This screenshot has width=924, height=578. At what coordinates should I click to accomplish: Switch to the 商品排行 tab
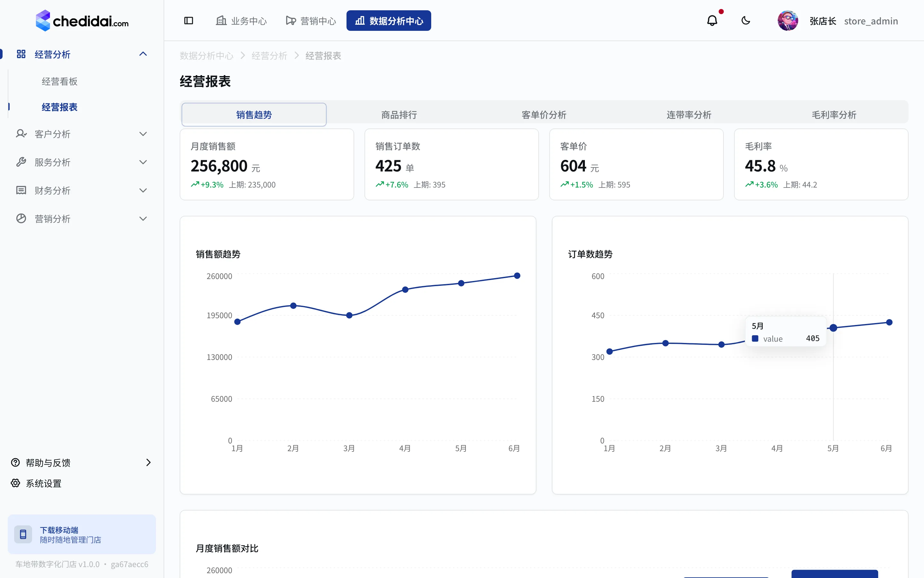point(399,115)
